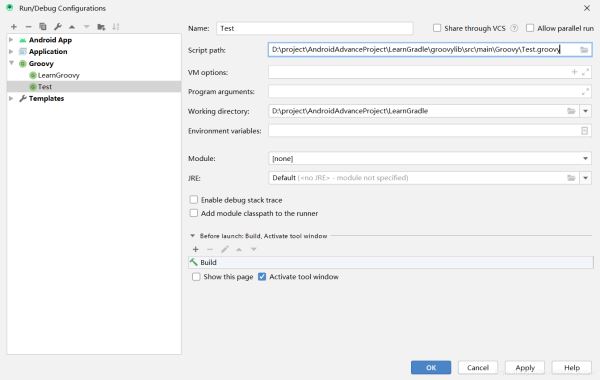Enable Share through VCS checkbox
The image size is (600, 380).
(437, 28)
